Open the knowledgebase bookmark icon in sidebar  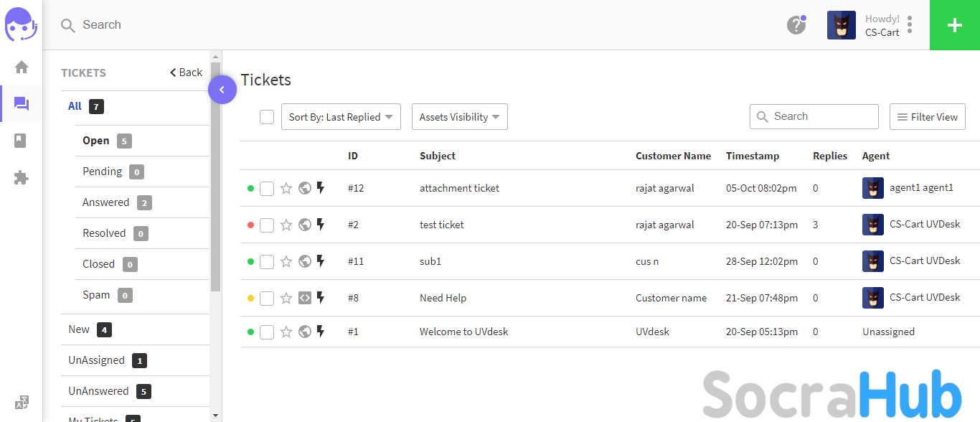21,141
